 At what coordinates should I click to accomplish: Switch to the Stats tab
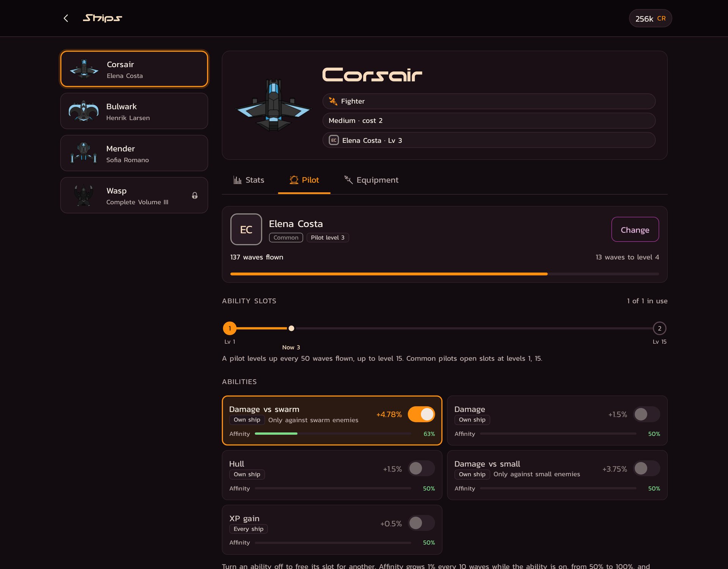coord(249,180)
